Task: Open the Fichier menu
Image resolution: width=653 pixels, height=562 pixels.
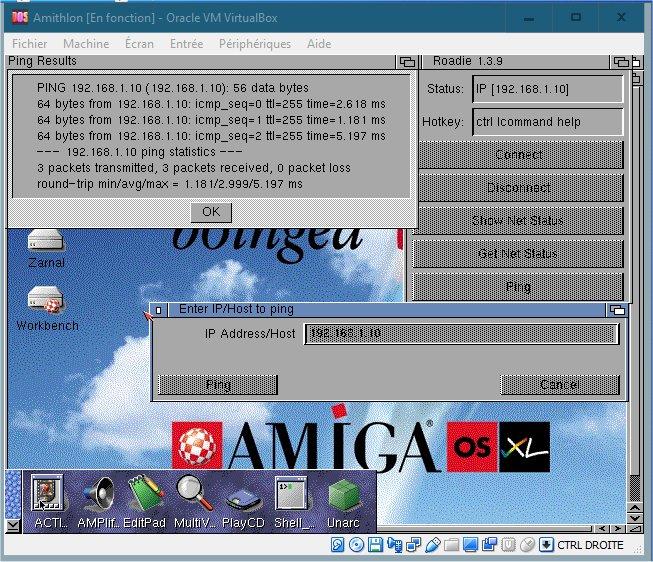Action: [x=30, y=44]
